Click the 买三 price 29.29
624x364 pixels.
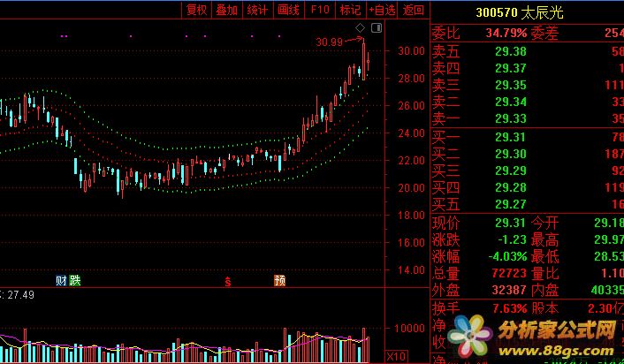[511, 171]
